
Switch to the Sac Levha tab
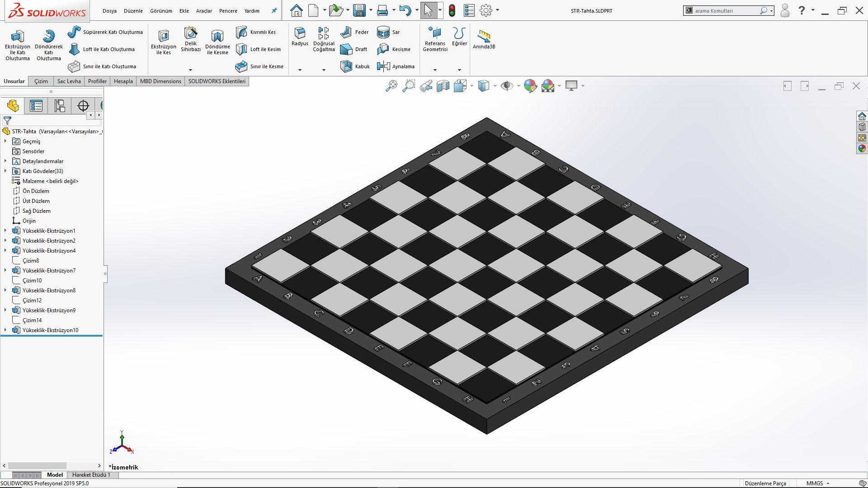click(69, 81)
